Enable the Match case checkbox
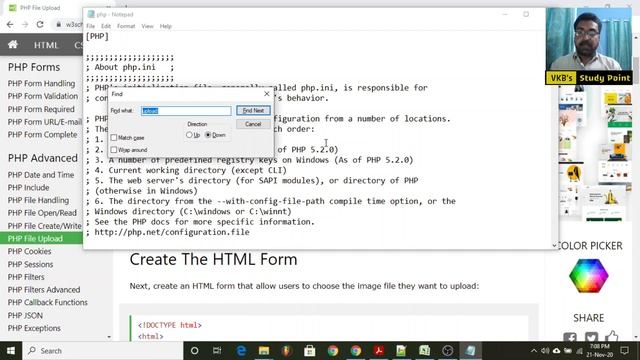The image size is (640, 360). coord(114,138)
